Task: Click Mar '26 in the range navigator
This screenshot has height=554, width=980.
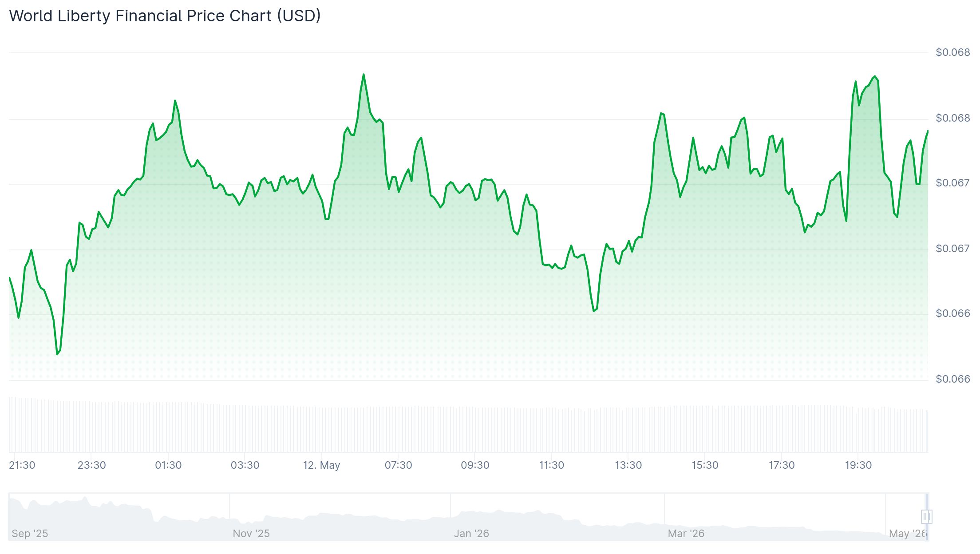Action: point(686,534)
